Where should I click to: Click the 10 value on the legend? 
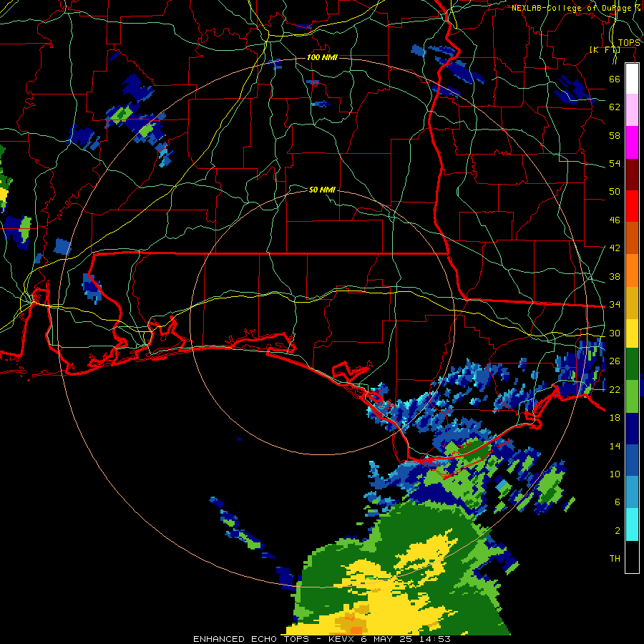point(615,474)
